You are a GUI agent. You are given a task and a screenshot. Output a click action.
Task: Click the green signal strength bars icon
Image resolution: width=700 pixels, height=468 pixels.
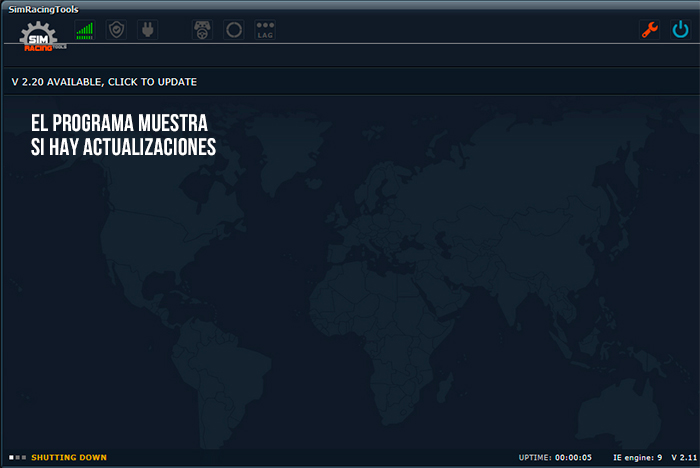pos(85,30)
